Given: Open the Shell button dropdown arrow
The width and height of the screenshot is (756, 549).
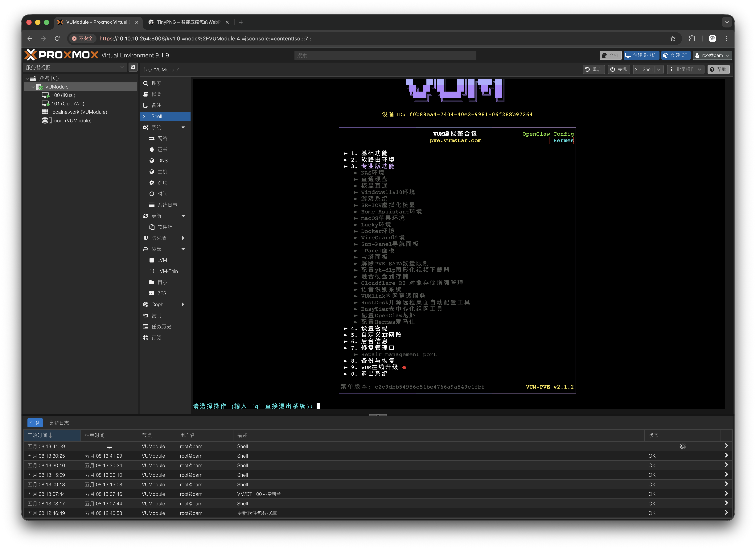Looking at the screenshot, I should pyautogui.click(x=659, y=69).
